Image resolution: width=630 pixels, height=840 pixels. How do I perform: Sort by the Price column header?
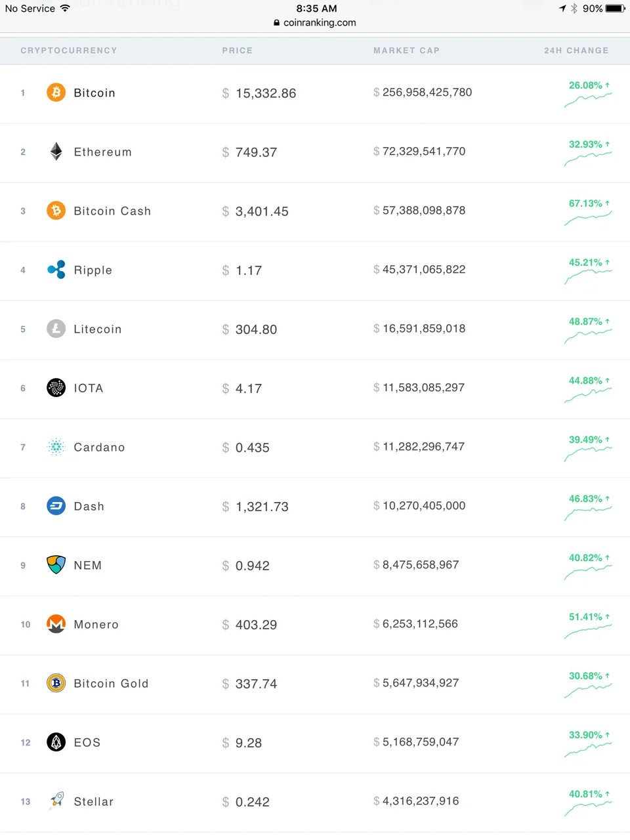[238, 51]
